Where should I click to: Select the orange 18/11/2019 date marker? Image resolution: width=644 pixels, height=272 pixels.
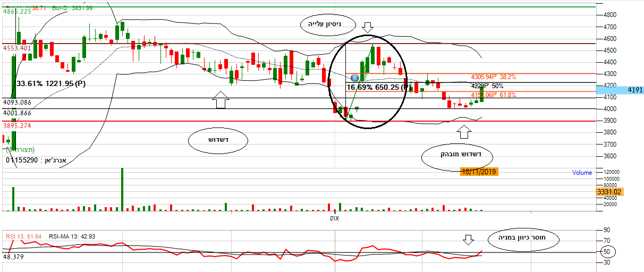tap(479, 172)
